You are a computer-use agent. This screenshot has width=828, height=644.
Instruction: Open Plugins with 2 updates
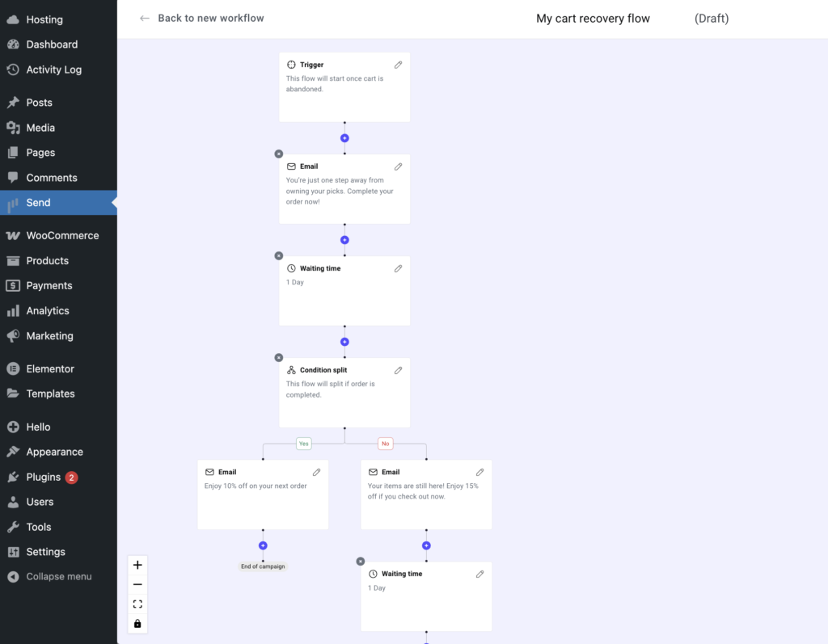coord(58,478)
